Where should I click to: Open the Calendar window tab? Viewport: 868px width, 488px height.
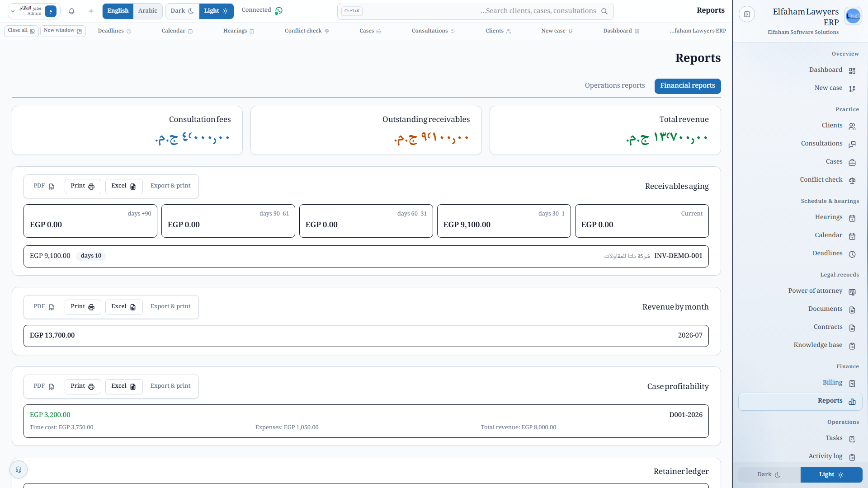[x=177, y=31]
